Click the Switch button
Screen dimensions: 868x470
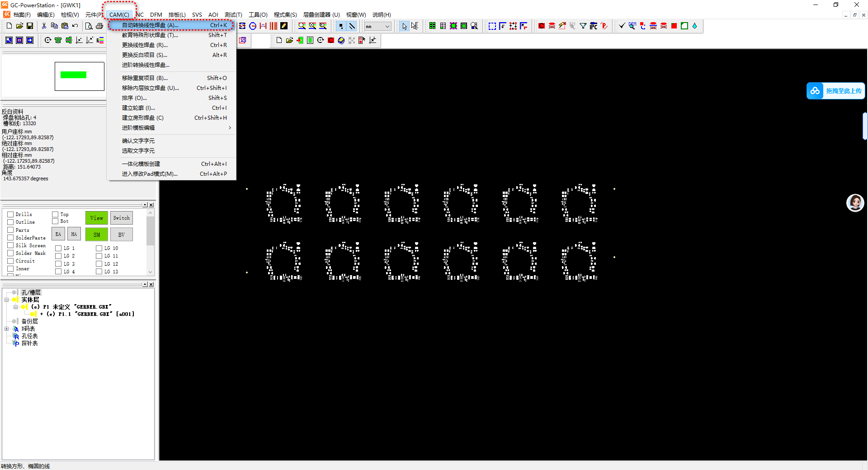coord(122,218)
